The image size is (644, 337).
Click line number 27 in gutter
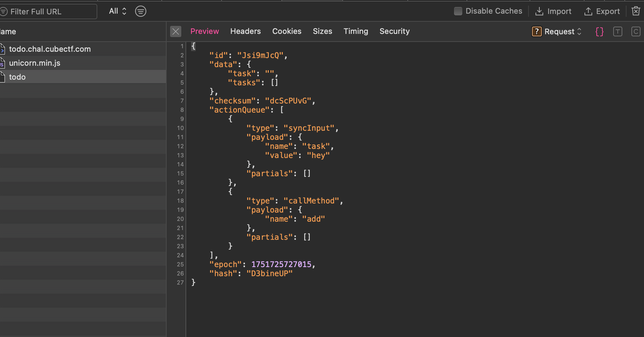pyautogui.click(x=180, y=282)
